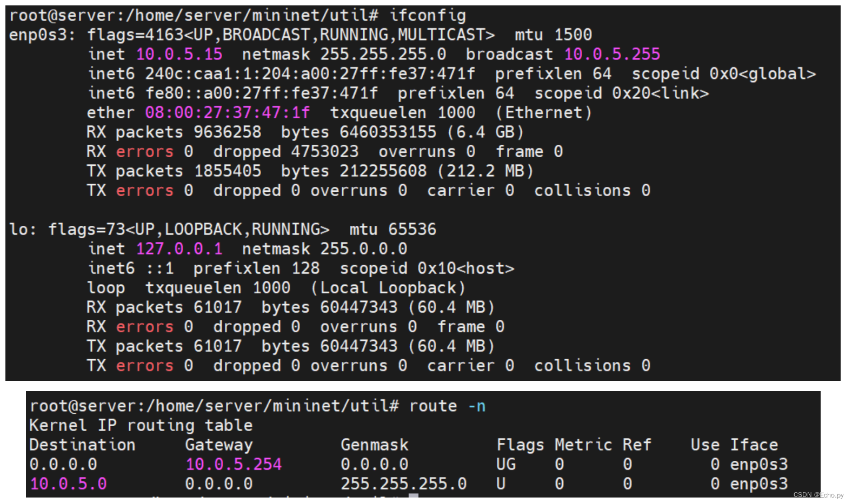Click the TX bytes value 212255608
852x504 pixels.
click(x=383, y=171)
